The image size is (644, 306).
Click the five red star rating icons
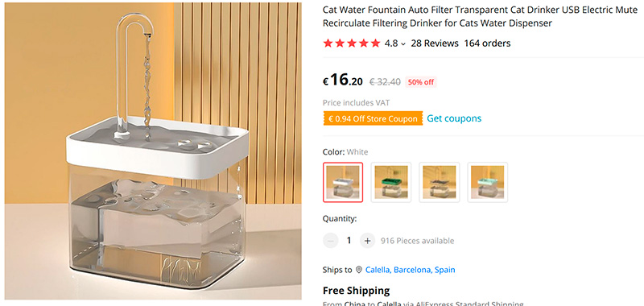point(352,43)
